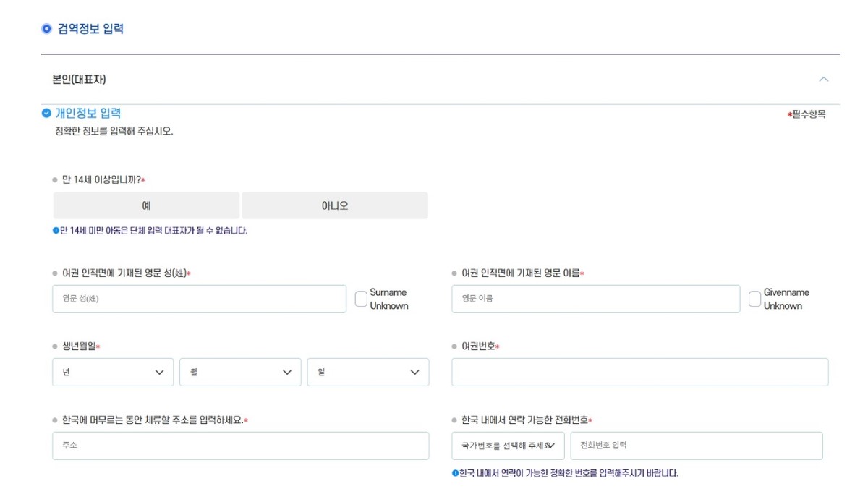Image resolution: width=868 pixels, height=489 pixels.
Task: Click the 주소 address input box
Action: [240, 446]
